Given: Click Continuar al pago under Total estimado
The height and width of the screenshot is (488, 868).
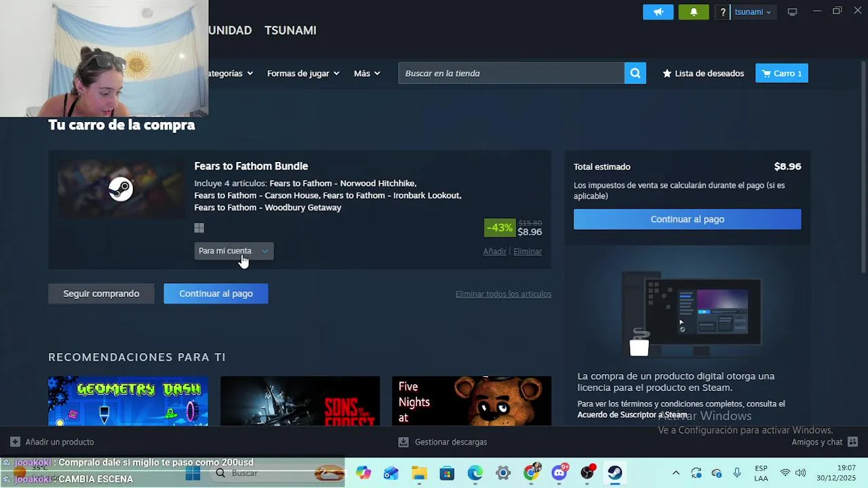Looking at the screenshot, I should [688, 219].
